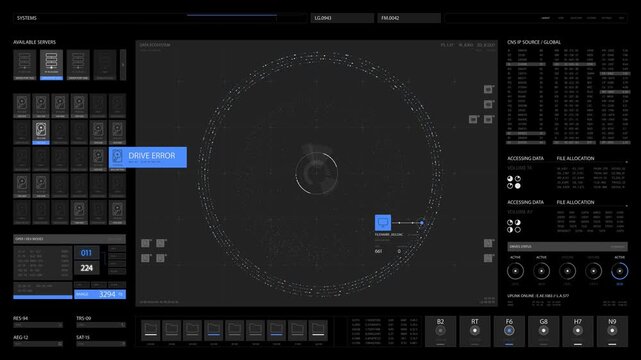Open the TRS-09 dropdown
The height and width of the screenshot is (360, 641).
[x=101, y=325]
